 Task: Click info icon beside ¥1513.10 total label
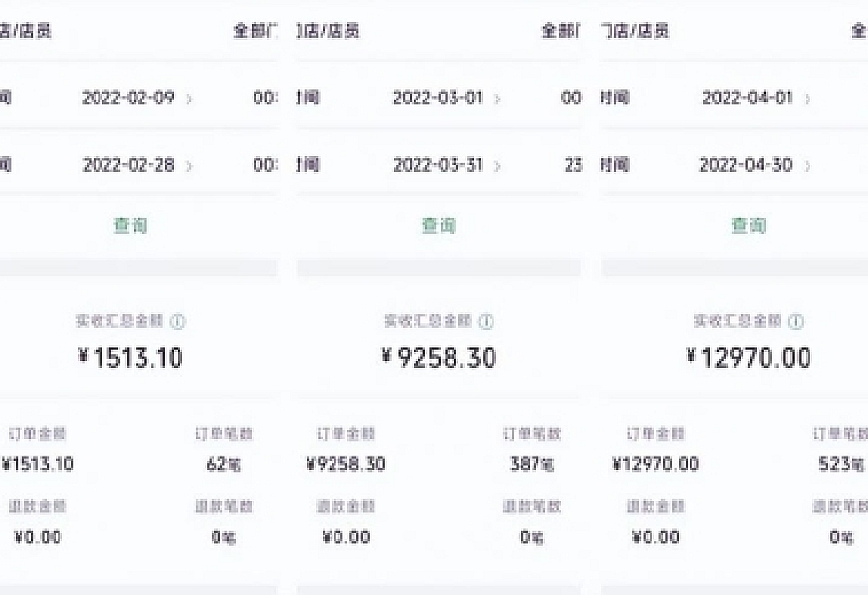178,321
